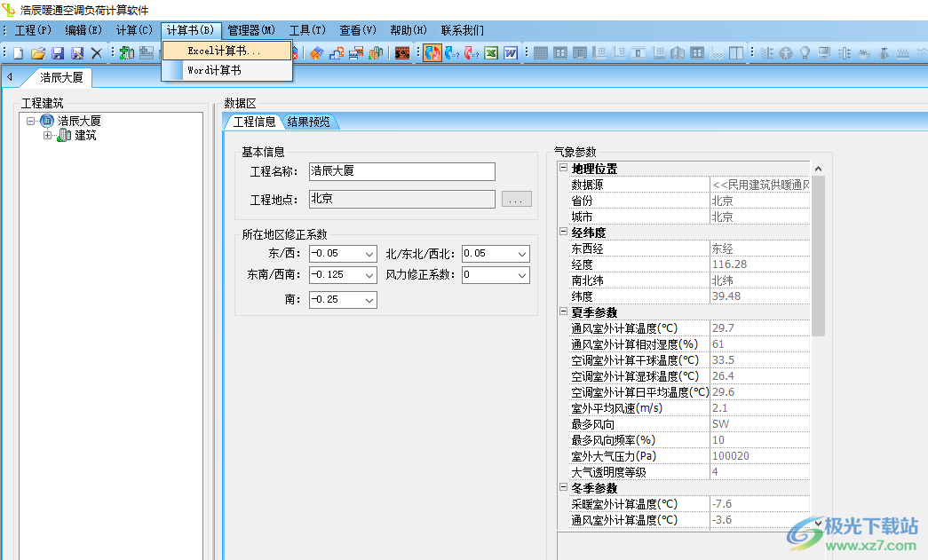Click the gray food bowl icon
The height and width of the screenshot is (560, 928).
tap(864, 53)
